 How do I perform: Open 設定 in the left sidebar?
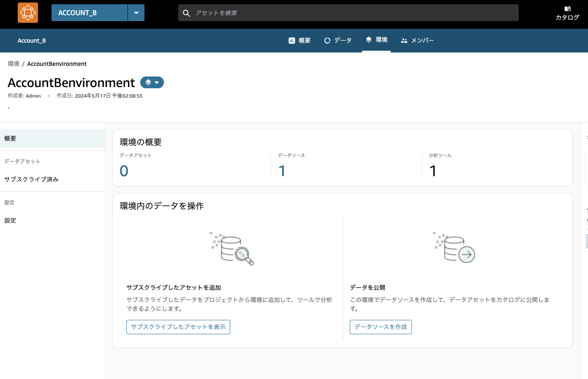[x=10, y=220]
